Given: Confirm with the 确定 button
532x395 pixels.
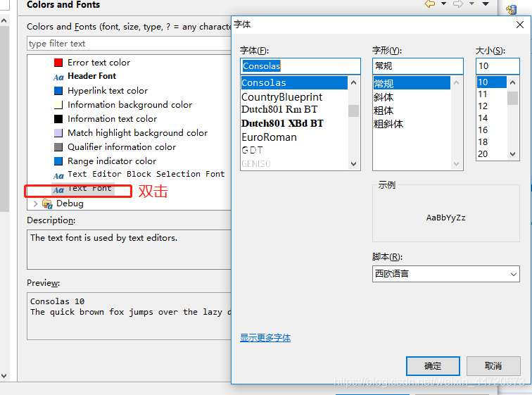Looking at the screenshot, I should click(433, 366).
